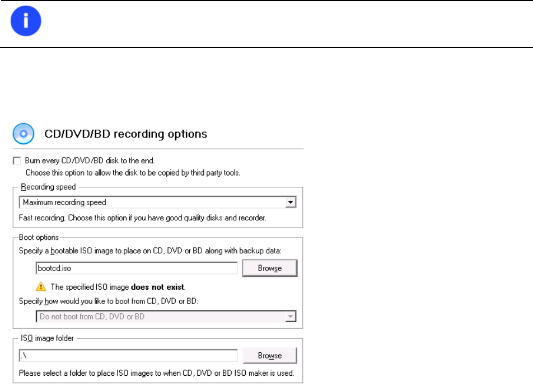Image resolution: width=533 pixels, height=392 pixels.
Task: Click the blue information icon
Action: pos(26,21)
